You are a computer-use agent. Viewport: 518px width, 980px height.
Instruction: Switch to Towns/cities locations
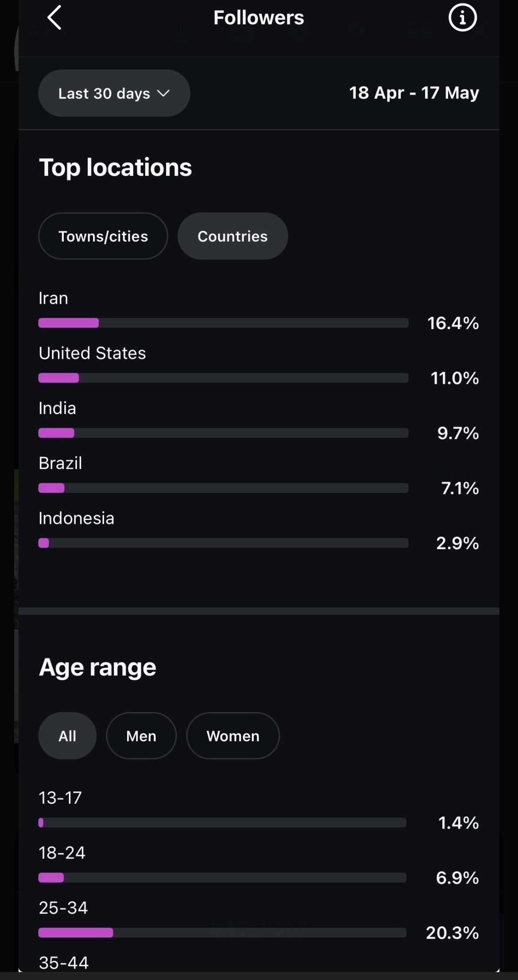(103, 236)
